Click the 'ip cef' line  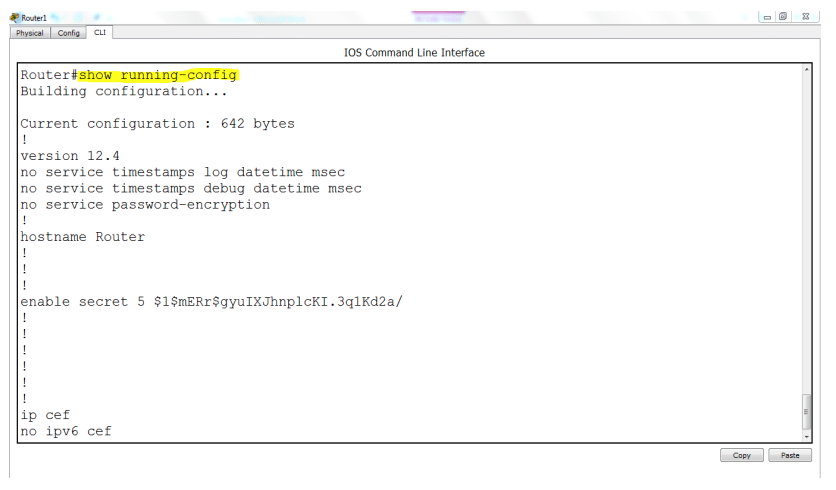45,415
